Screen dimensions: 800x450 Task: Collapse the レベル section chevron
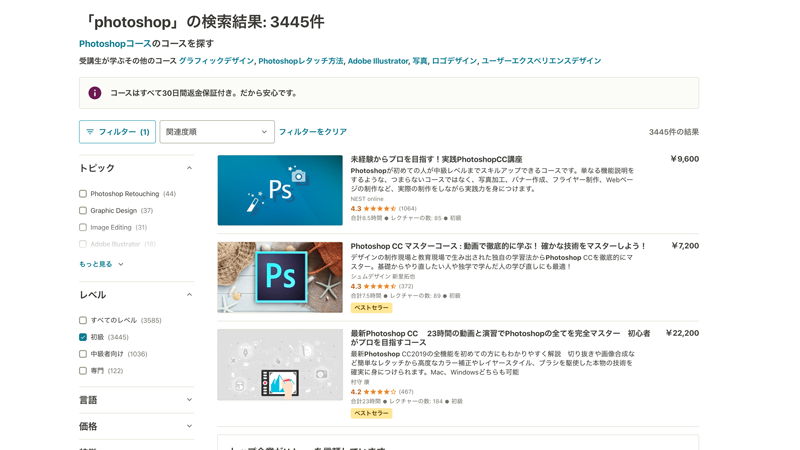click(189, 295)
